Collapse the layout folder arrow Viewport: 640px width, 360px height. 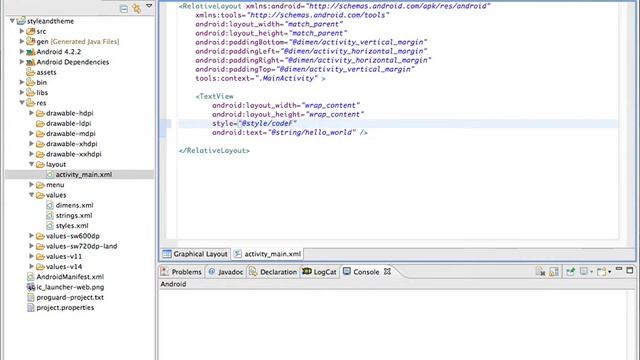(31, 164)
